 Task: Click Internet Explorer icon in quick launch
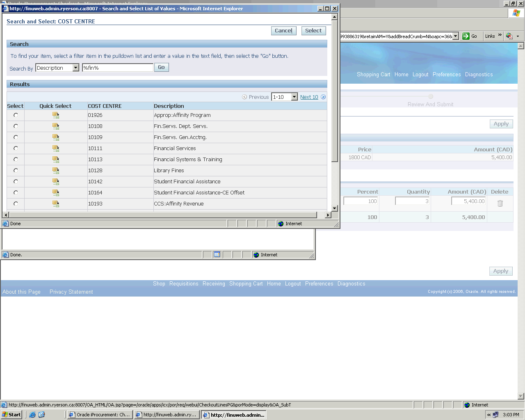(x=32, y=415)
